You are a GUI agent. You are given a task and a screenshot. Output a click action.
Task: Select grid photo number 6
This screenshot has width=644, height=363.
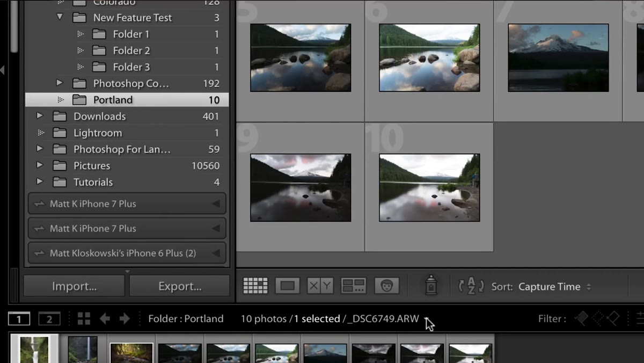(429, 57)
